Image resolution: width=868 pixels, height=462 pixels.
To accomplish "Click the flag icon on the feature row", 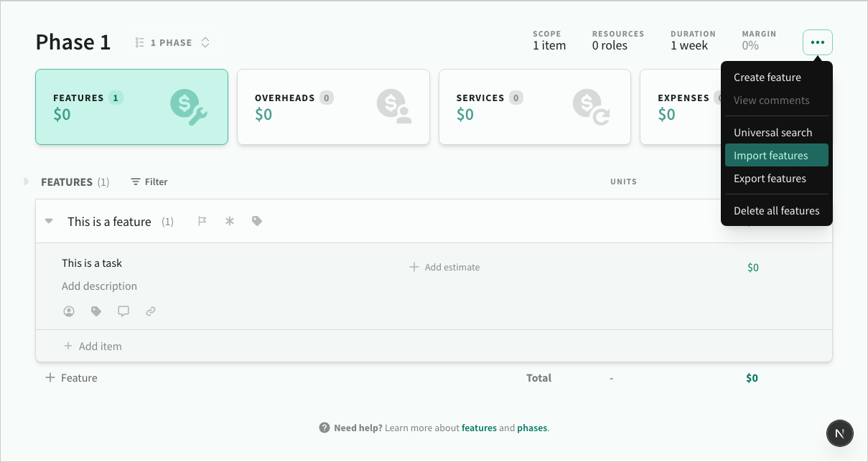I will pyautogui.click(x=202, y=222).
